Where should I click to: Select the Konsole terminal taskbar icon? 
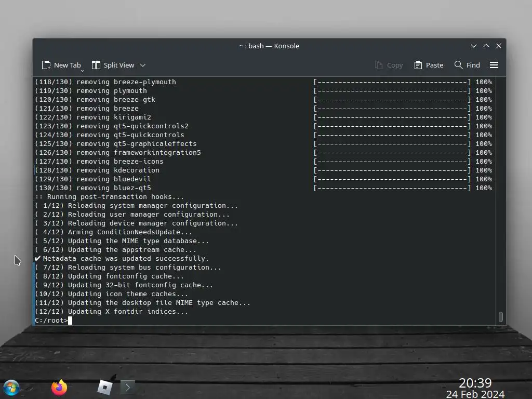(128, 388)
